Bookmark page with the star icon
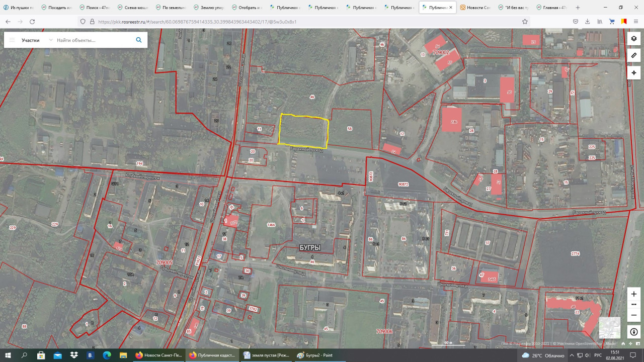Image resolution: width=644 pixels, height=362 pixels. point(525,22)
